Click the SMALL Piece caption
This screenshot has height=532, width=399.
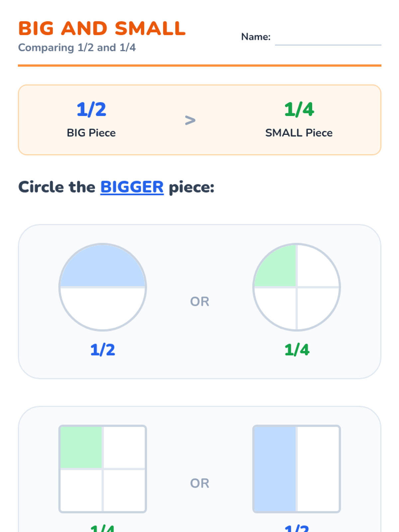pyautogui.click(x=299, y=133)
